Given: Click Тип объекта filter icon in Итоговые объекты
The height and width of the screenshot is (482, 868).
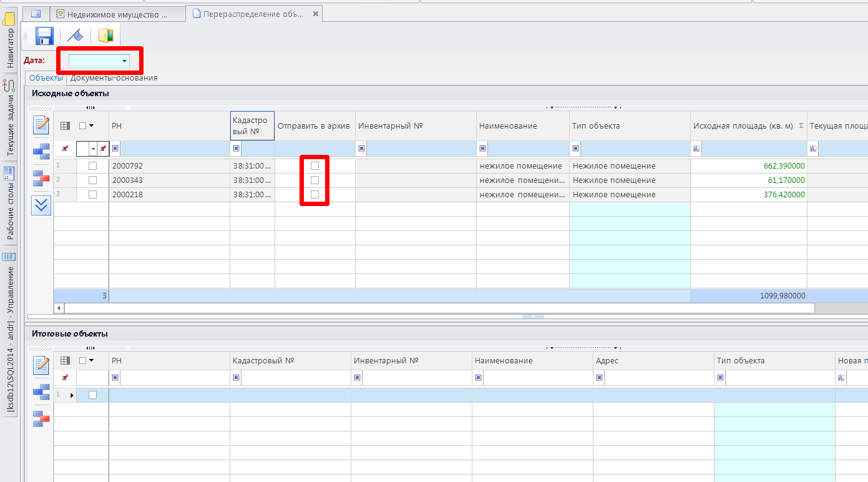Looking at the screenshot, I should tap(721, 378).
